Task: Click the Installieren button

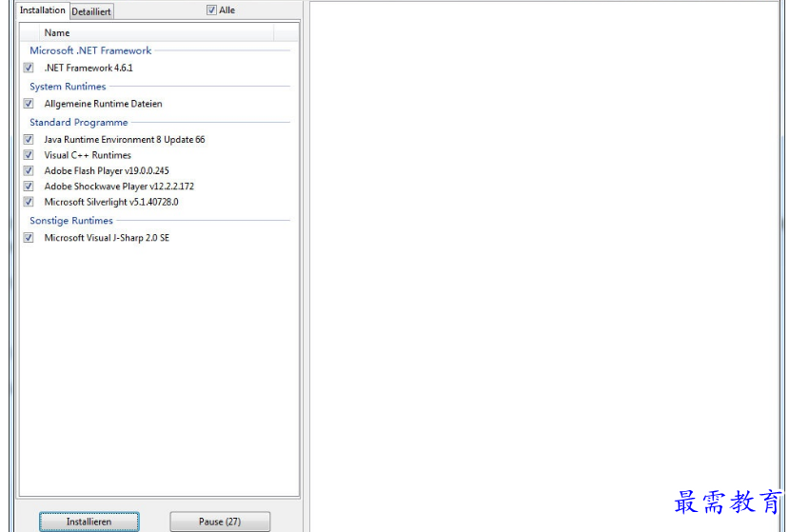Action: [89, 522]
